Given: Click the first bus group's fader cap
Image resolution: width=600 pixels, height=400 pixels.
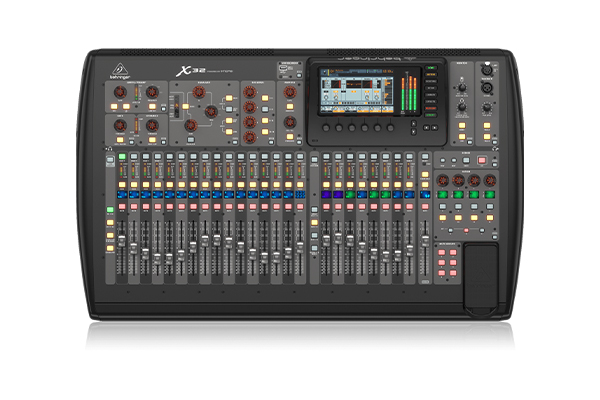Looking at the screenshot, I should tap(326, 241).
